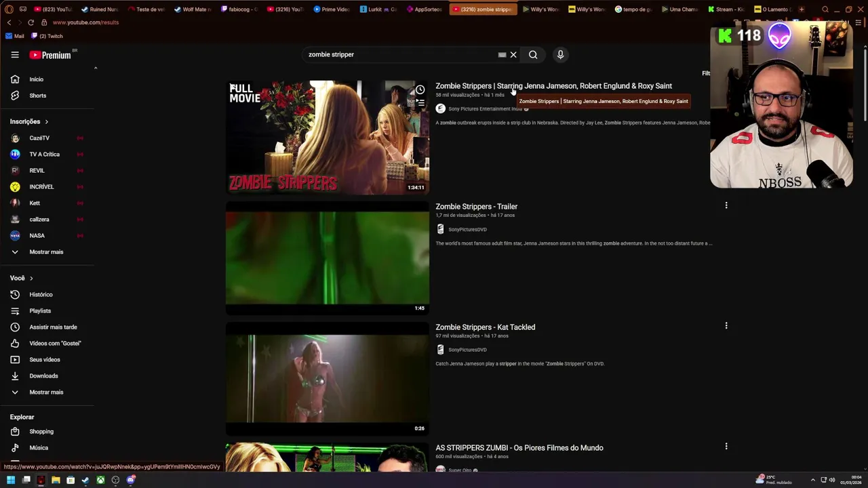Open options menu for Kat Tackled video

[x=726, y=326]
